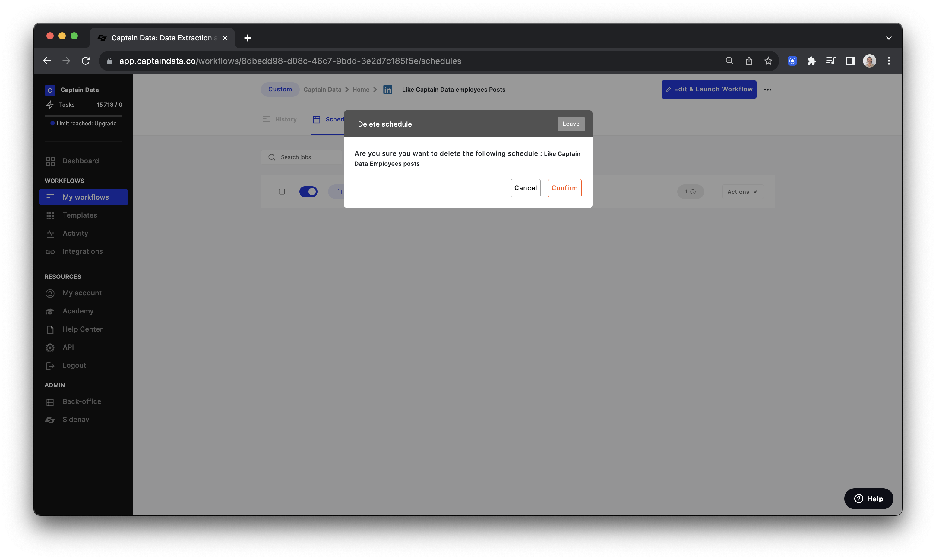Viewport: 936px width, 560px height.
Task: Reload the page
Action: point(86,61)
